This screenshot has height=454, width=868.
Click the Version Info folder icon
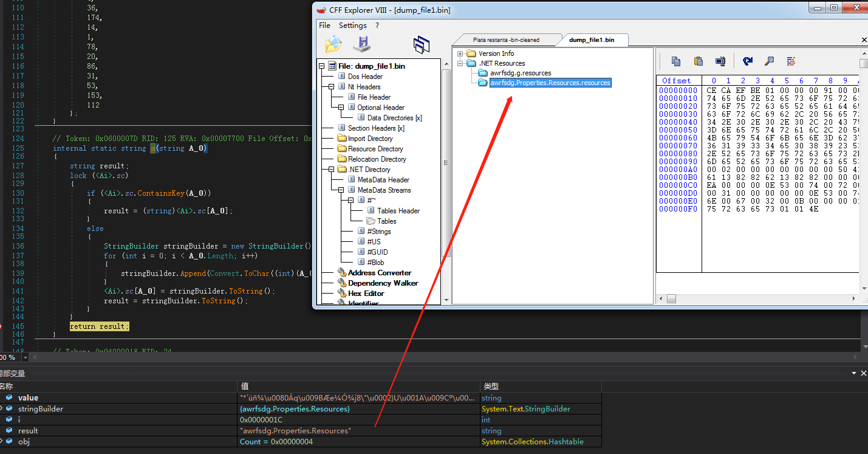(471, 53)
